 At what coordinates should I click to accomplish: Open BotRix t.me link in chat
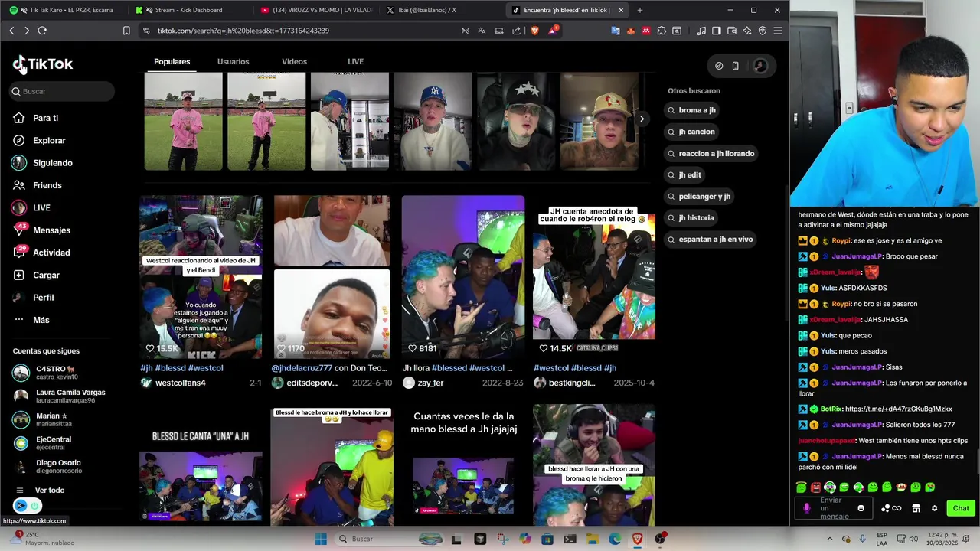(899, 409)
